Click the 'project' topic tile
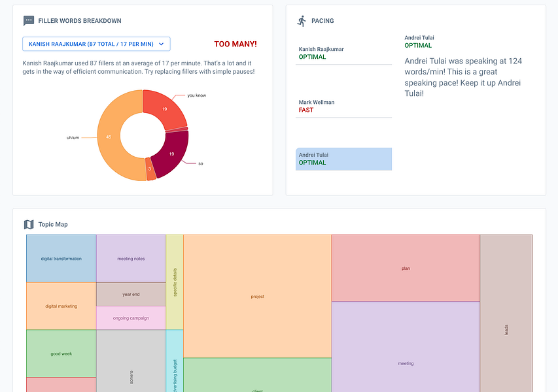The height and width of the screenshot is (392, 558). (257, 297)
